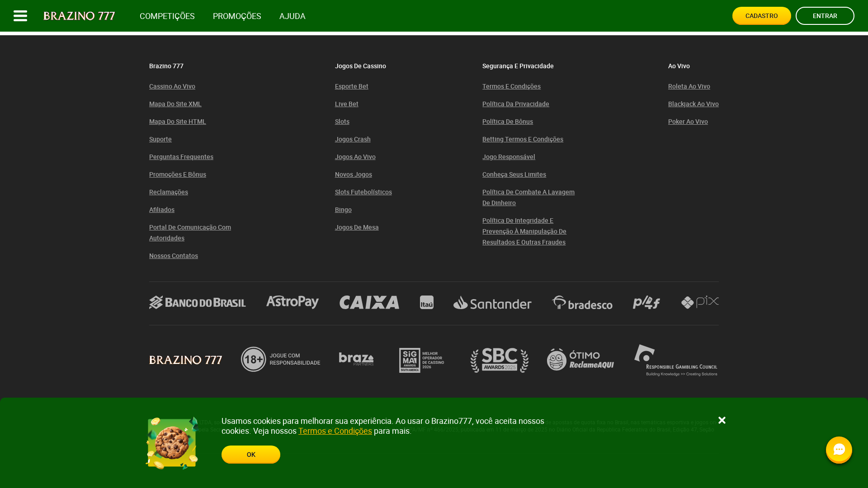Click the Brazino 777 footer logo
Viewport: 868px width, 488px height.
coord(186,360)
